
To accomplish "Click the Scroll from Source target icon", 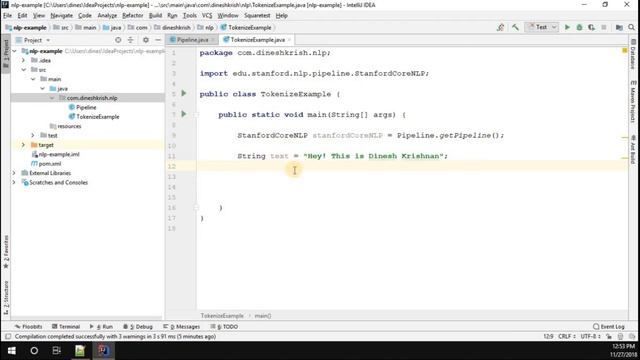I will 118,40.
